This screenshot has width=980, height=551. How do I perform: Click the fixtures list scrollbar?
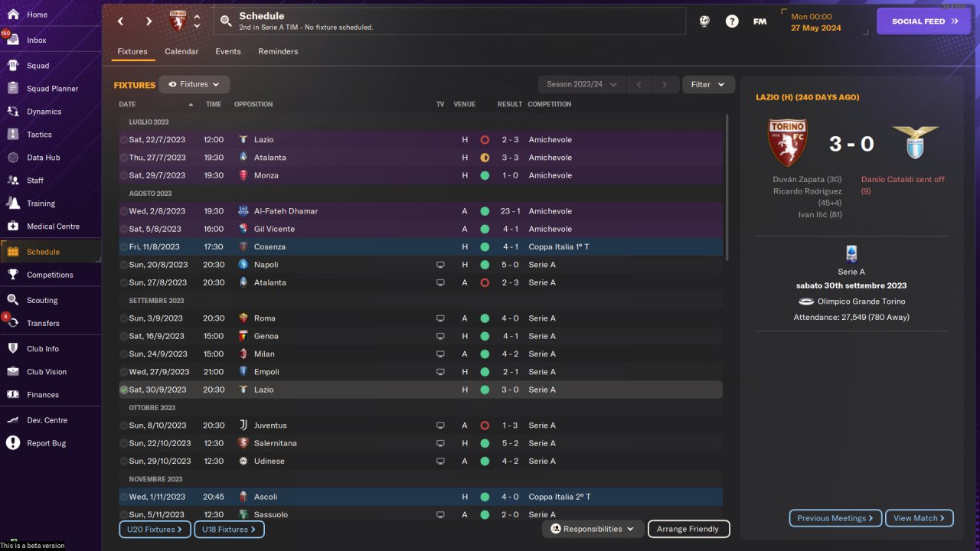click(727, 186)
